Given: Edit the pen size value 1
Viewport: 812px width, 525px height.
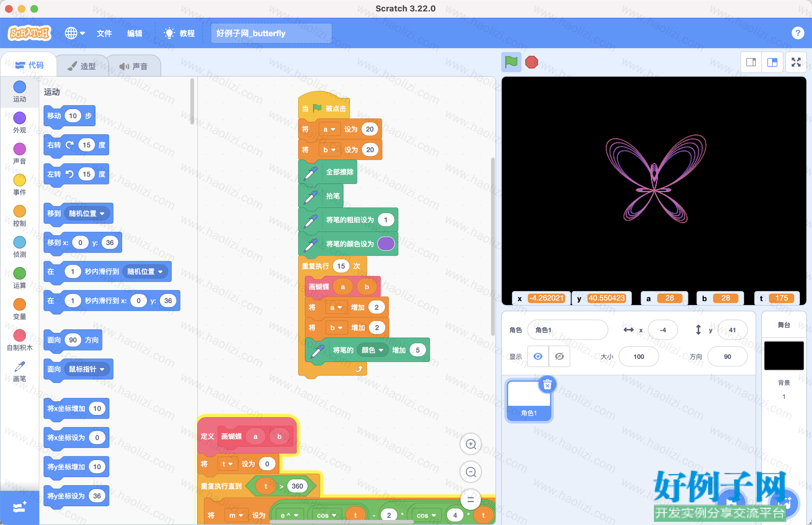Looking at the screenshot, I should pos(386,220).
